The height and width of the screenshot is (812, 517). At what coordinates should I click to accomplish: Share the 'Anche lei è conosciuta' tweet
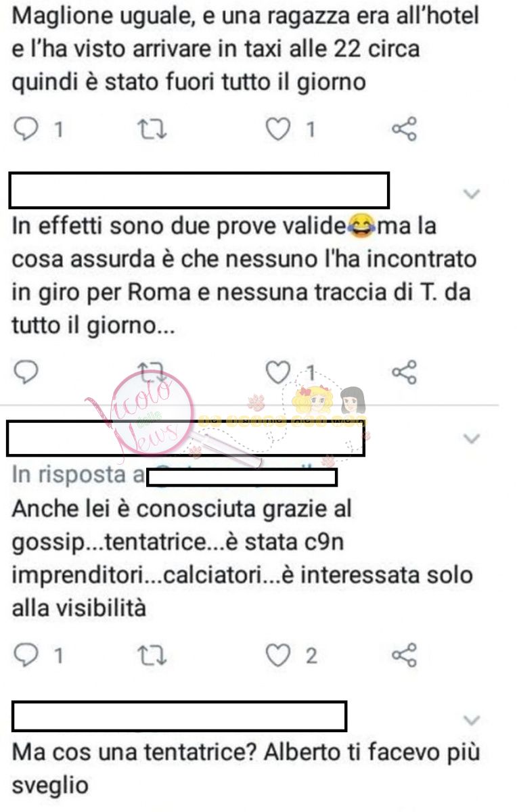click(405, 654)
